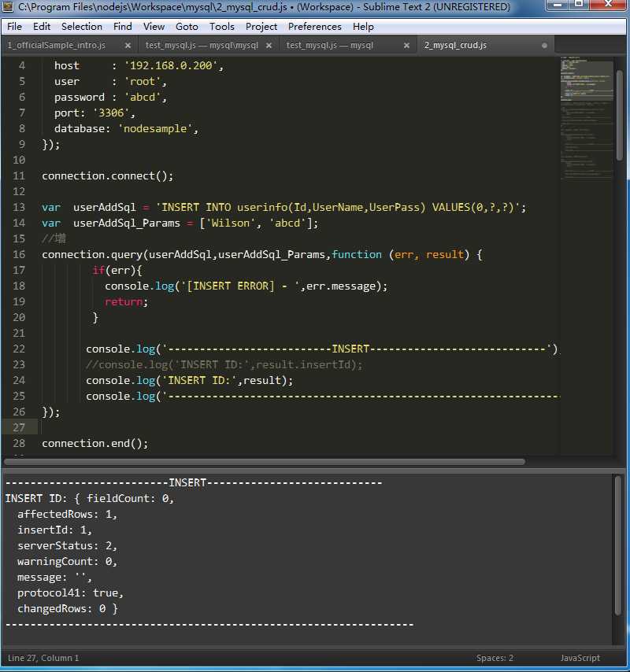The height and width of the screenshot is (672, 630).
Task: Click 'insertId: 1,' in output panel
Action: click(54, 530)
